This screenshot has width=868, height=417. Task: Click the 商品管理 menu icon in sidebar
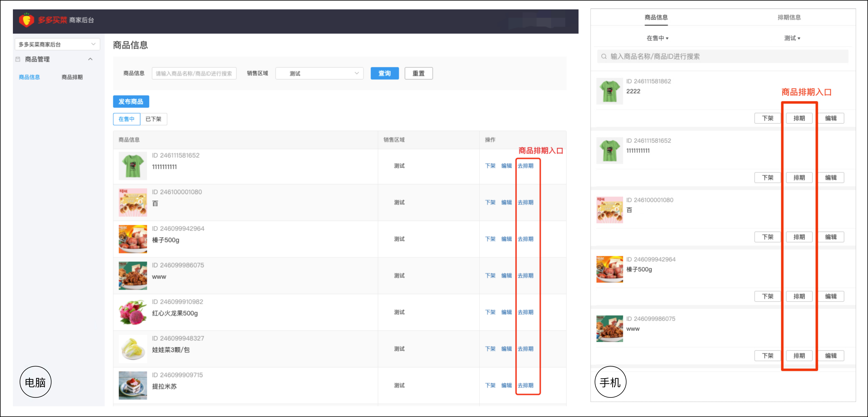[18, 59]
